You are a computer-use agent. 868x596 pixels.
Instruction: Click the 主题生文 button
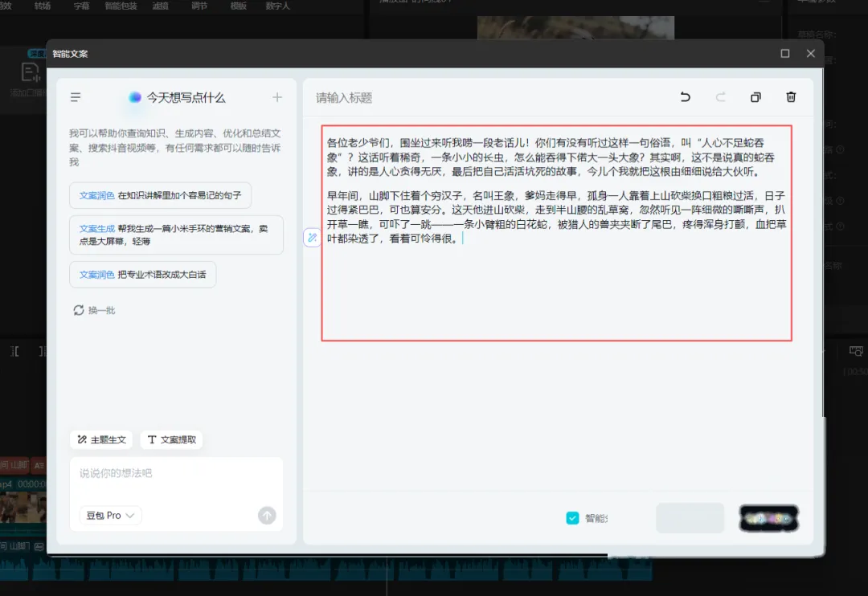pyautogui.click(x=101, y=440)
